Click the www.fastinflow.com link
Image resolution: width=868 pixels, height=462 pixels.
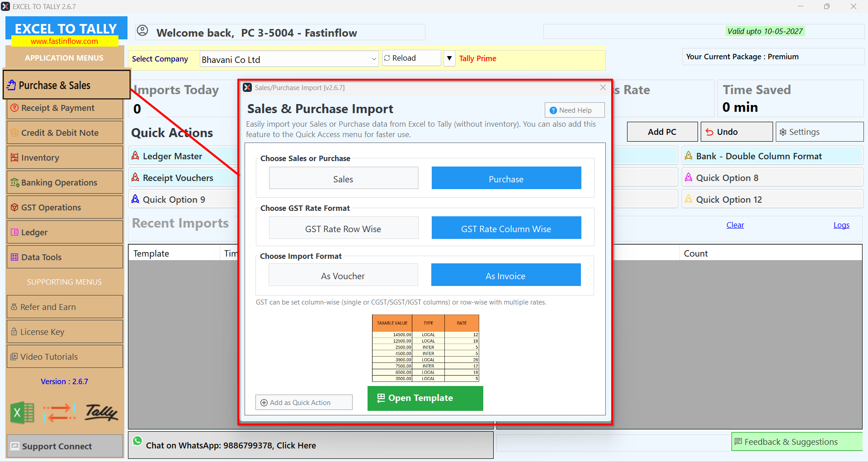tap(64, 41)
